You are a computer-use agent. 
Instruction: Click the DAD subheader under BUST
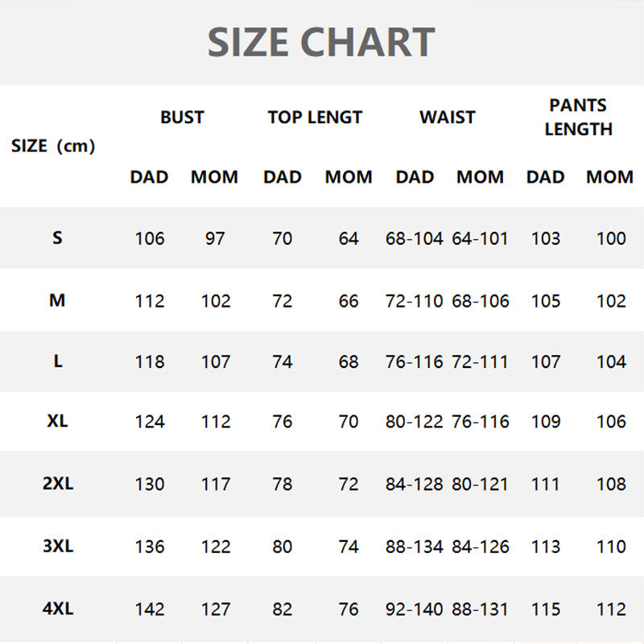pyautogui.click(x=149, y=177)
